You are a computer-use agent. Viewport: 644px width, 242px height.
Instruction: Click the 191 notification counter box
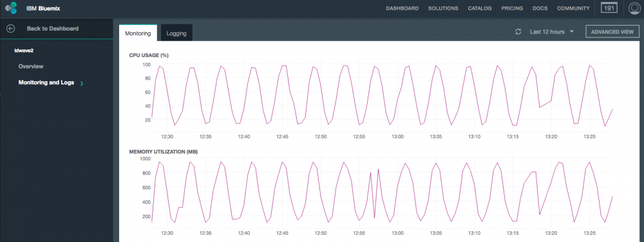609,8
